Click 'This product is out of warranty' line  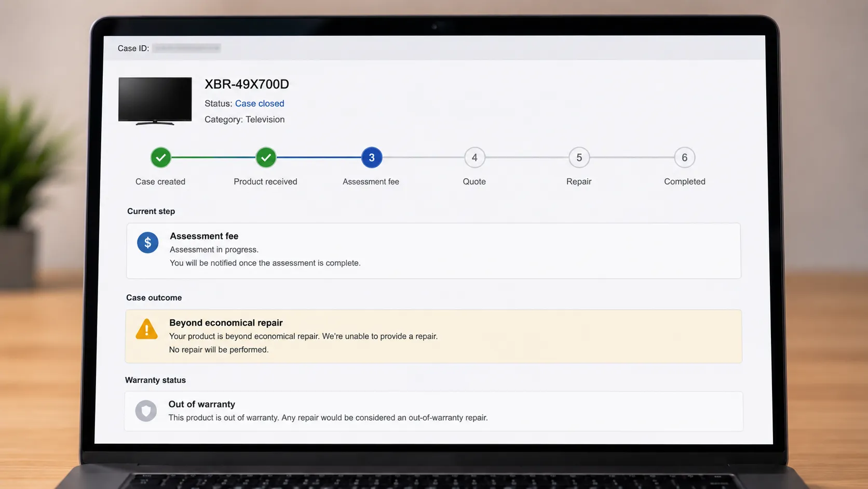(328, 418)
